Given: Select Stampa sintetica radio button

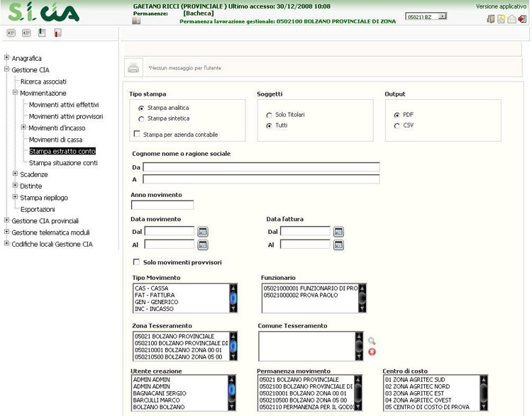Looking at the screenshot, I should point(141,118).
